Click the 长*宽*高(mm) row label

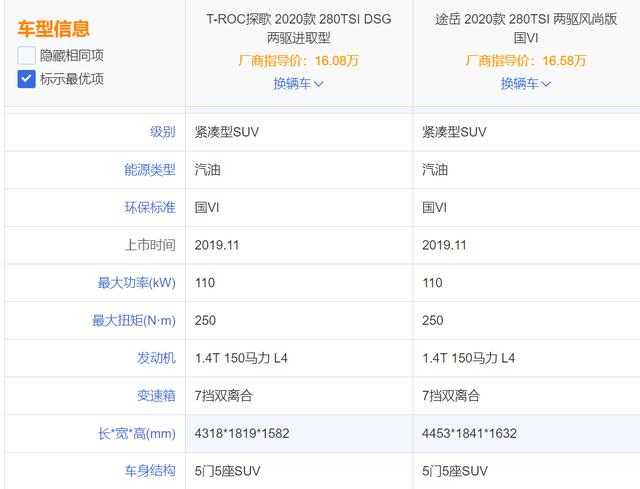point(137,433)
